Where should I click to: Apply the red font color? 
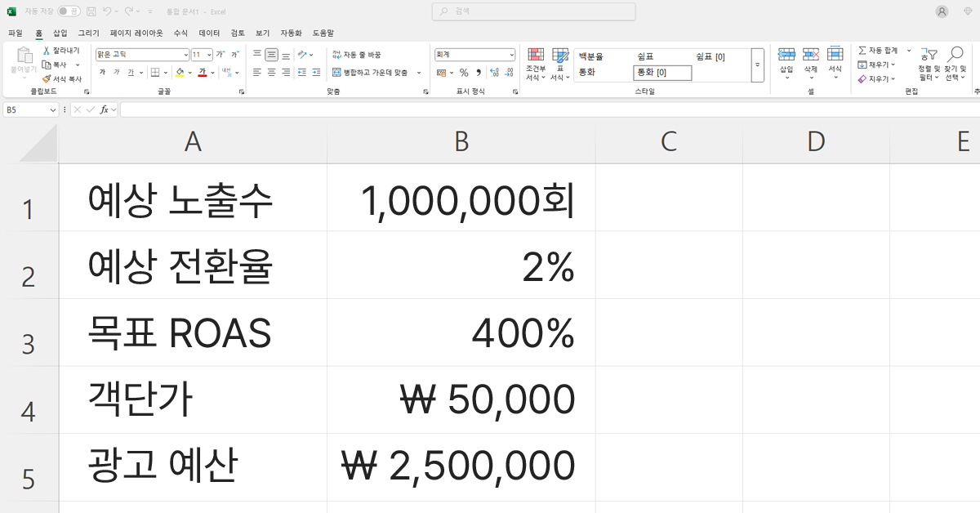click(x=202, y=73)
